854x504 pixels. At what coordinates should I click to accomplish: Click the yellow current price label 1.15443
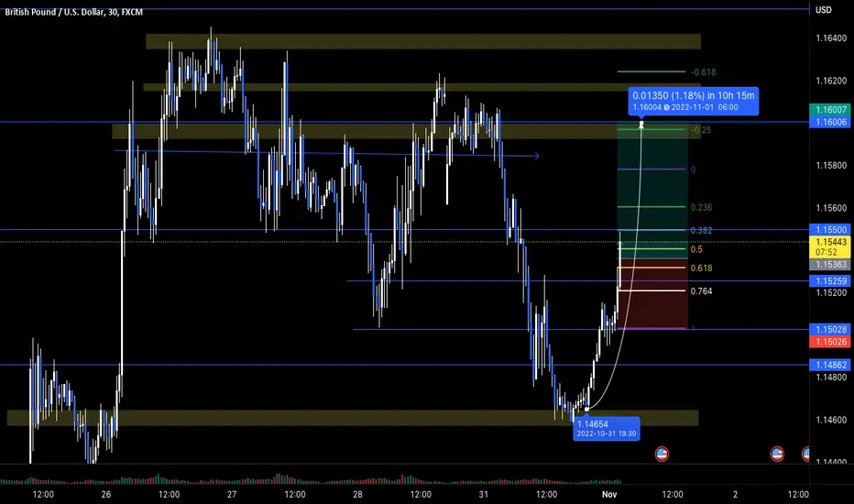(x=829, y=242)
